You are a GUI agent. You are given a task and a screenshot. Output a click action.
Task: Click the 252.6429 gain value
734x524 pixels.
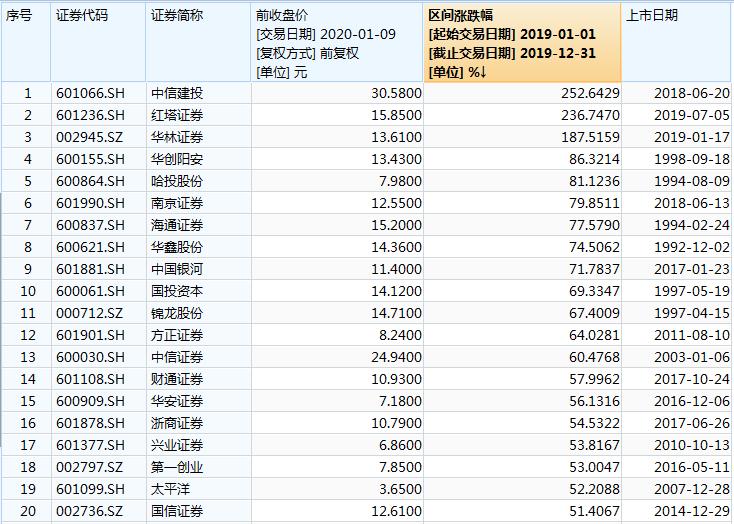590,93
